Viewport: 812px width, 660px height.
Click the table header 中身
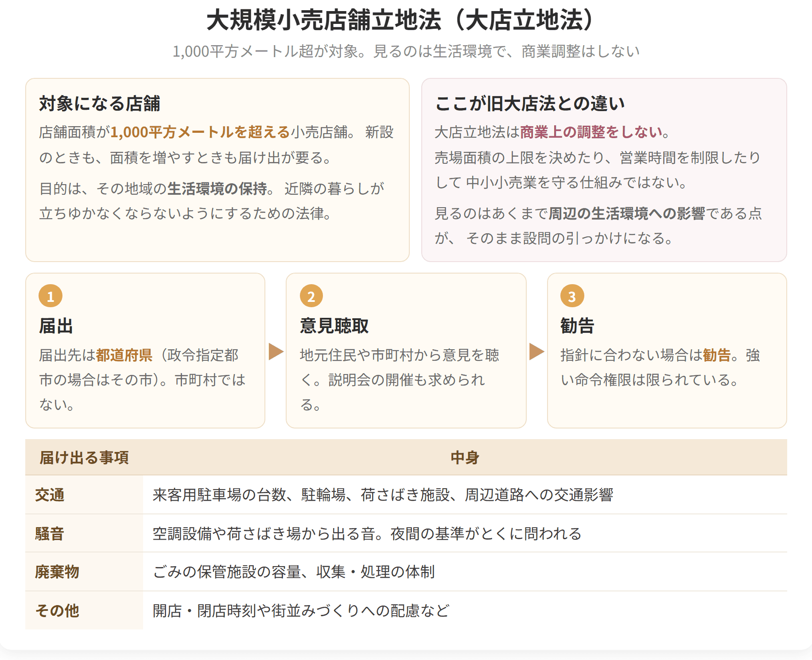point(465,458)
